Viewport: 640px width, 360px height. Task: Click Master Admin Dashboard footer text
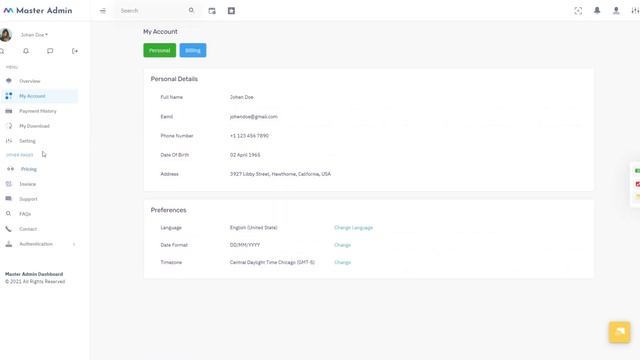coord(34,274)
